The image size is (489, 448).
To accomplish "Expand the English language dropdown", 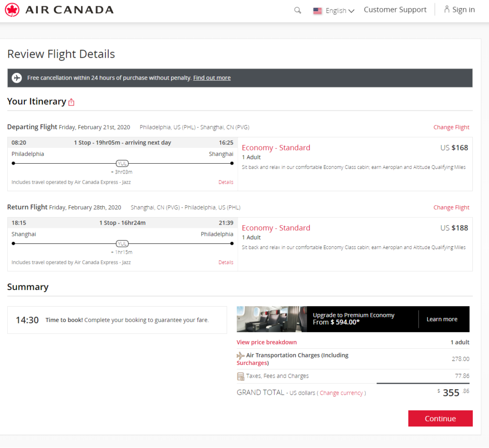I will [340, 10].
